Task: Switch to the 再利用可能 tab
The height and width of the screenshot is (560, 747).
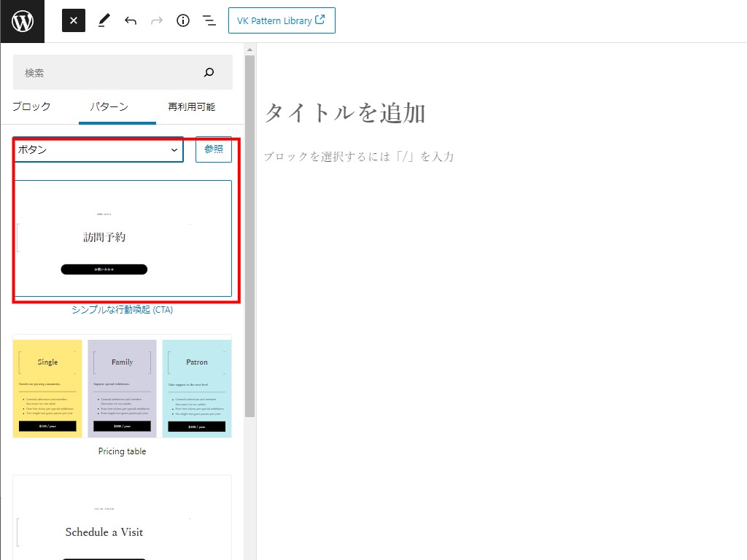Action: [191, 106]
